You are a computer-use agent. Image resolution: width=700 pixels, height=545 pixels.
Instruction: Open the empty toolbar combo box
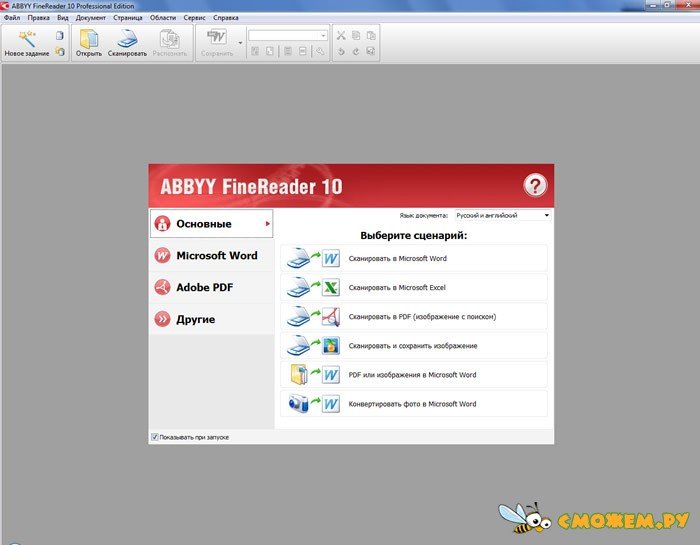[288, 35]
